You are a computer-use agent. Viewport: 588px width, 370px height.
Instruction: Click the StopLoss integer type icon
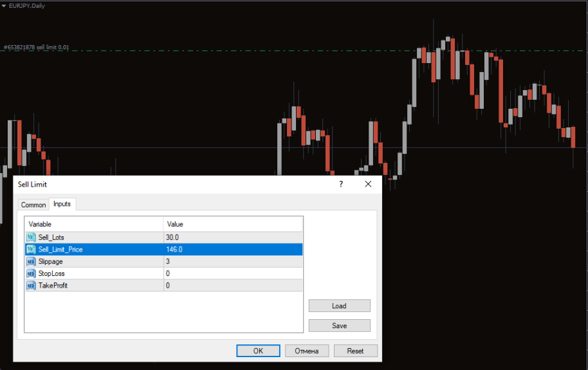click(x=31, y=273)
